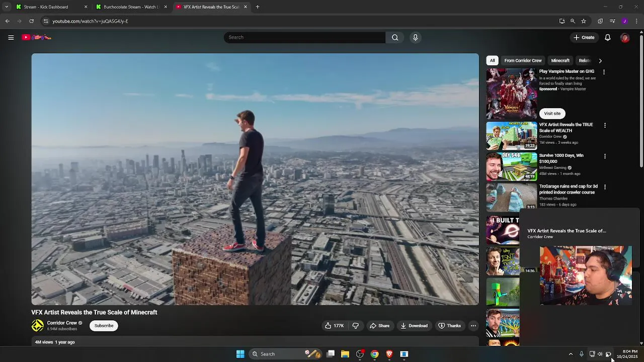The height and width of the screenshot is (362, 644).
Task: Download the video
Action: click(x=414, y=326)
